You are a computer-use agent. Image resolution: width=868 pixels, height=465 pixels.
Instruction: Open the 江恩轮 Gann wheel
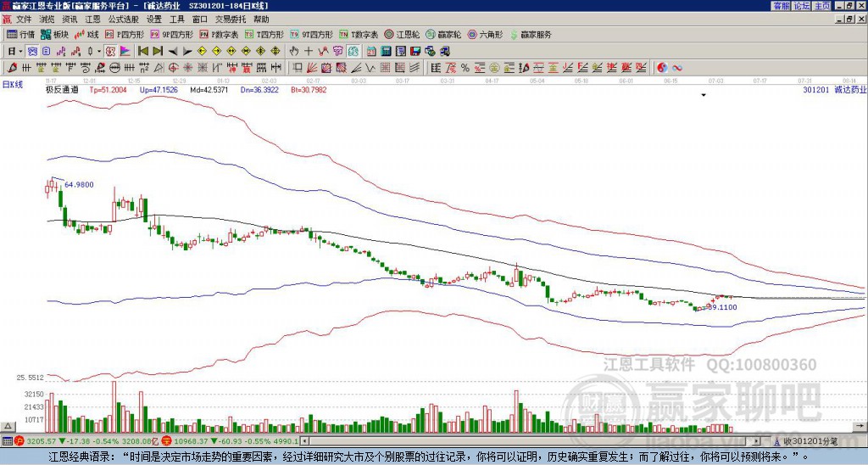click(x=402, y=34)
